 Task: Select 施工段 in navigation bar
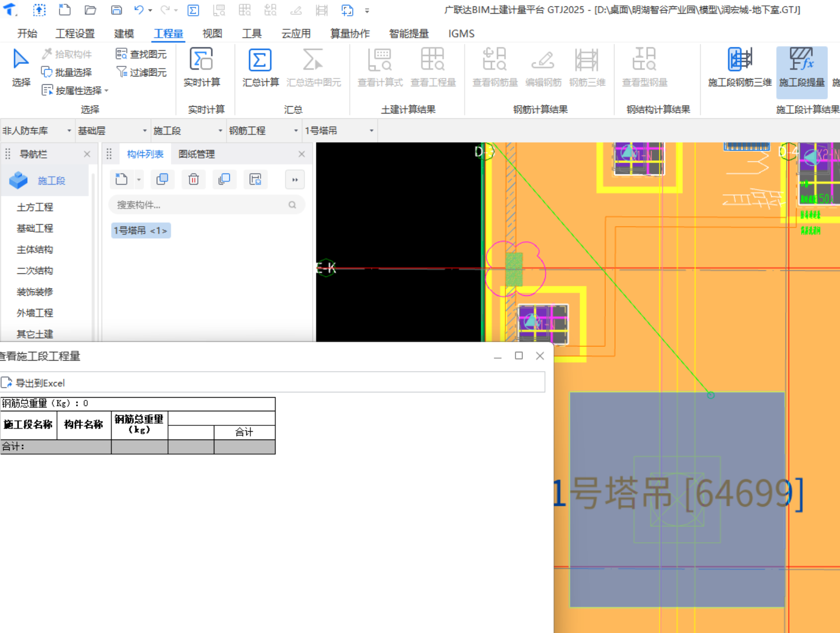coord(45,180)
